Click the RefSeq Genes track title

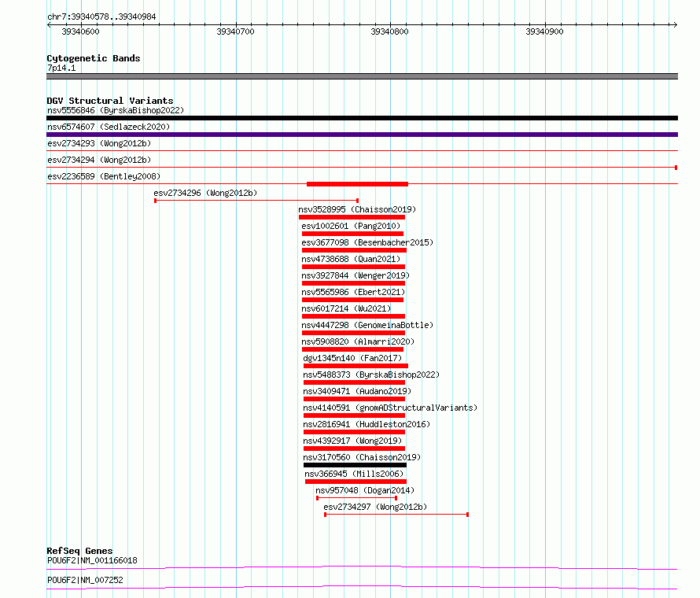point(79,551)
